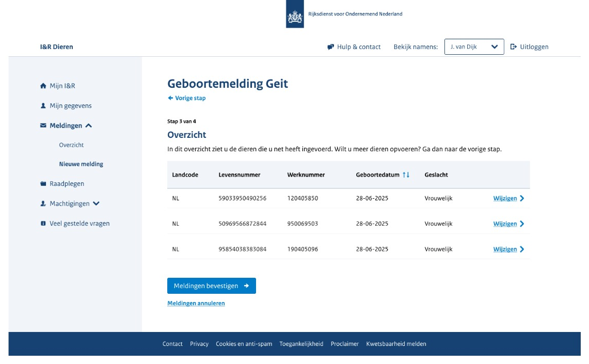This screenshot has width=589, height=364.
Task: Click the Stap 3 van 4 indicator
Action: click(181, 121)
